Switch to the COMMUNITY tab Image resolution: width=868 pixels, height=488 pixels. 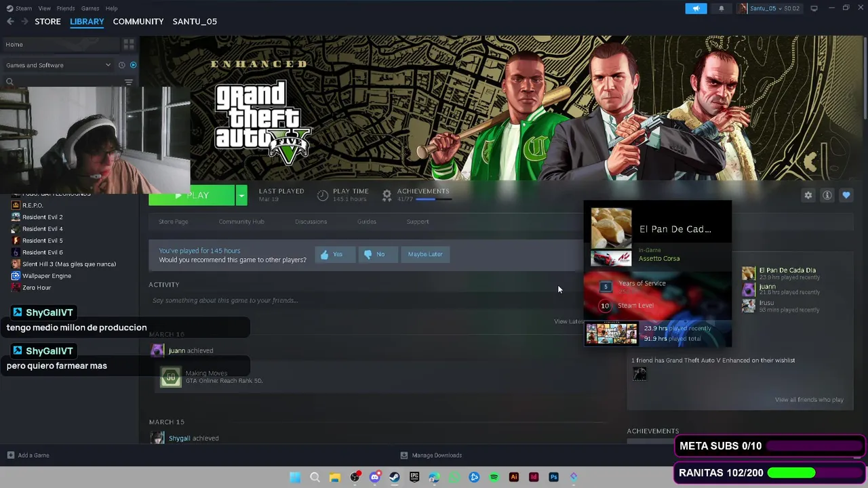pyautogui.click(x=138, y=22)
